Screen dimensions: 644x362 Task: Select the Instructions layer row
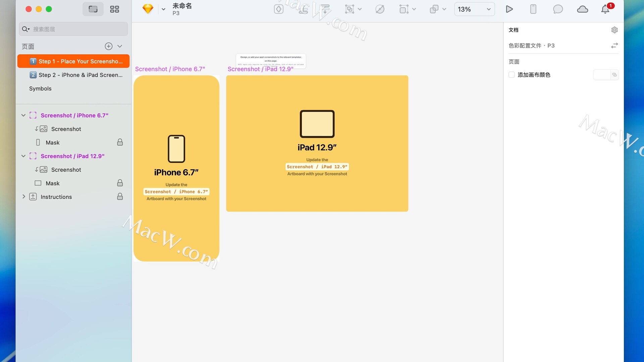coord(73,197)
